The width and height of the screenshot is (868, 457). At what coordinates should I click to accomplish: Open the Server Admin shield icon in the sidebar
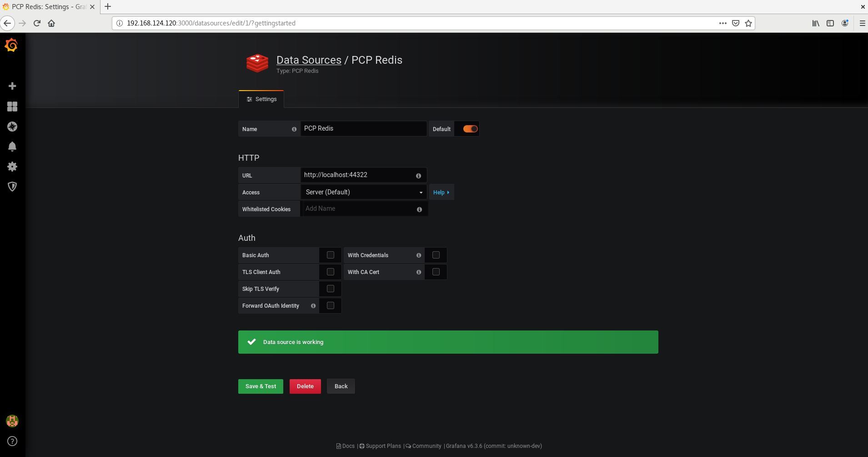pos(12,187)
